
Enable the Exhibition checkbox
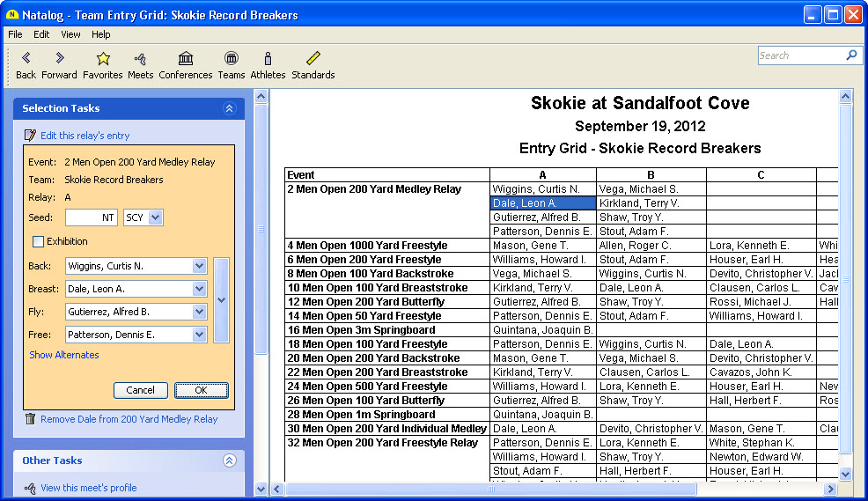[38, 241]
